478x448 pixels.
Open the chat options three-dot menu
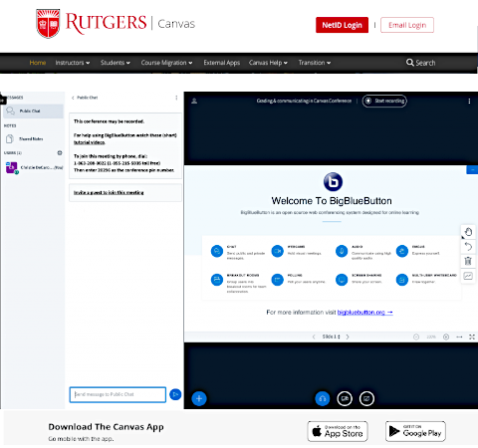coord(176,98)
